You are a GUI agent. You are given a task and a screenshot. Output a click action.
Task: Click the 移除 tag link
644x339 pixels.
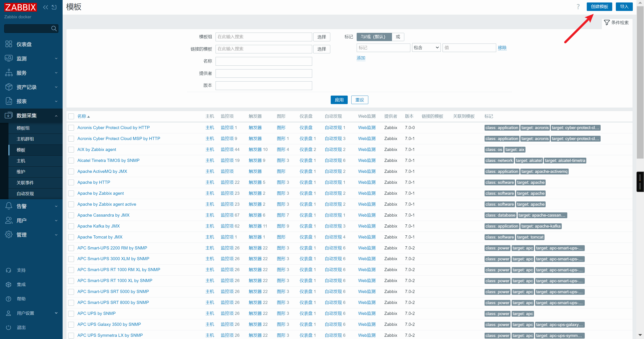[x=502, y=48]
